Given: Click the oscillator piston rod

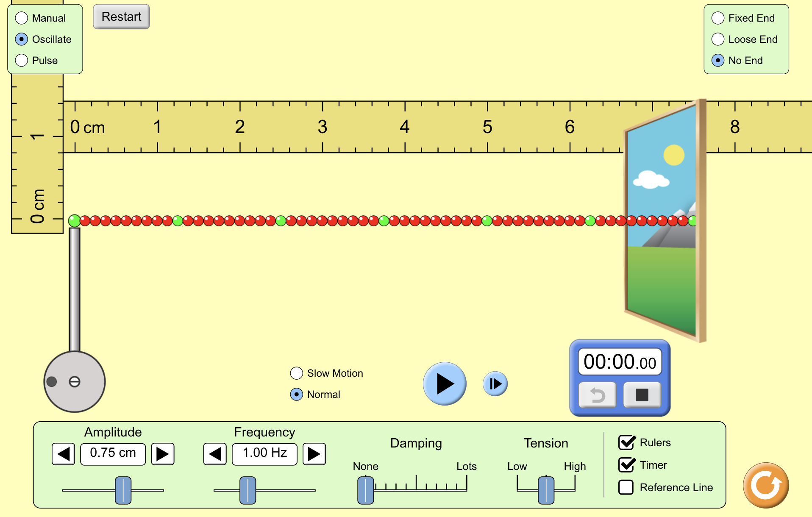Looking at the screenshot, I should pos(75,289).
